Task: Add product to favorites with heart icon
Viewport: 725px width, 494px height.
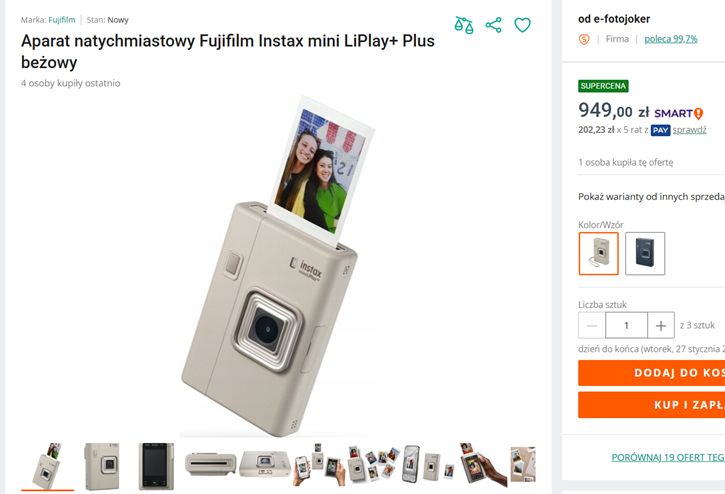Action: pyautogui.click(x=522, y=25)
